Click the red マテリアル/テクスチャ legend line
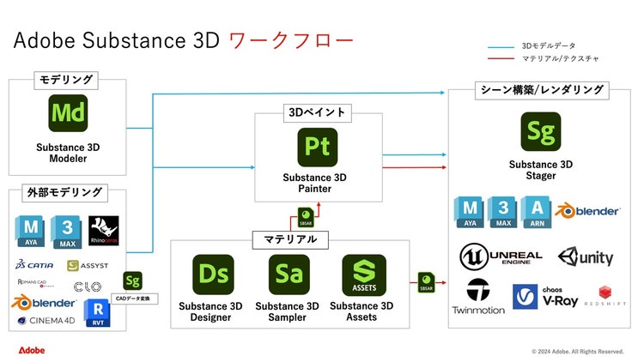644x362 pixels. [501, 58]
